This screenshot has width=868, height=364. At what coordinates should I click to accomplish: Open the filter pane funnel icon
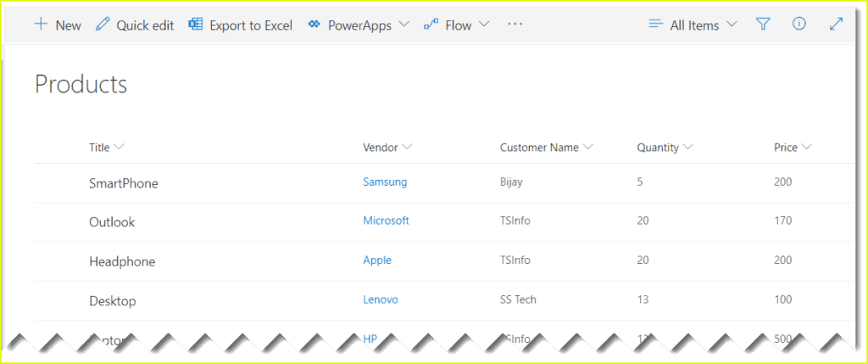pyautogui.click(x=764, y=25)
